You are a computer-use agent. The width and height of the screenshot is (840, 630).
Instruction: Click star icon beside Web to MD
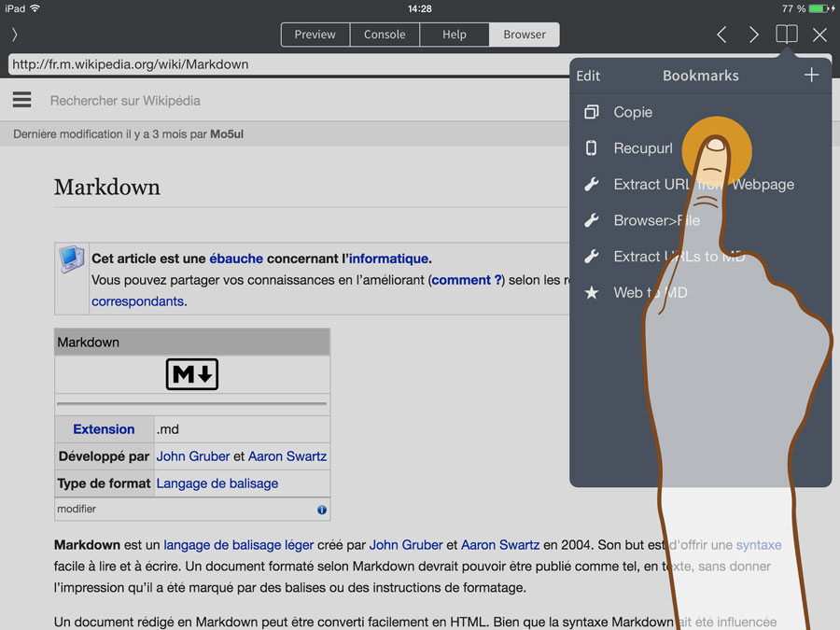[x=592, y=292]
